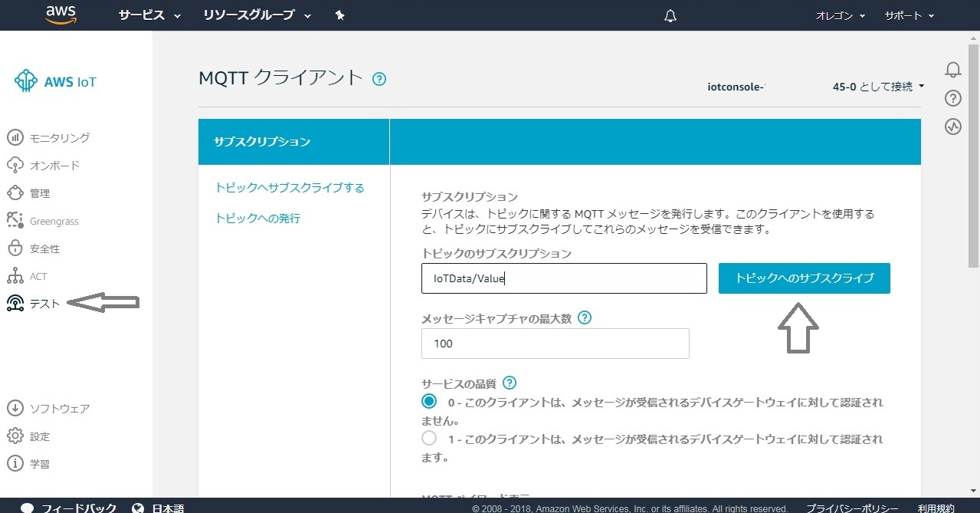Open help for サービスの品質
Viewport: 980px width, 513px height.
pos(510,383)
